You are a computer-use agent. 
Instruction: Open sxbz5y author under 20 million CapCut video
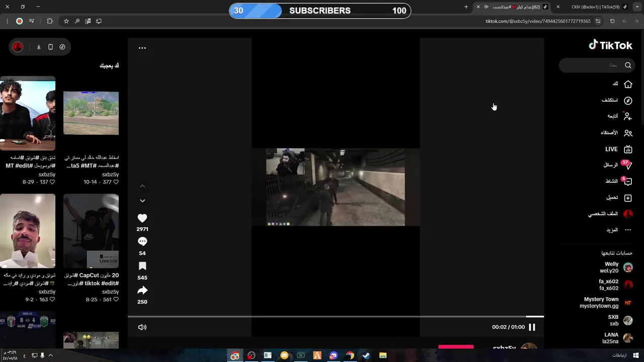pos(110,292)
